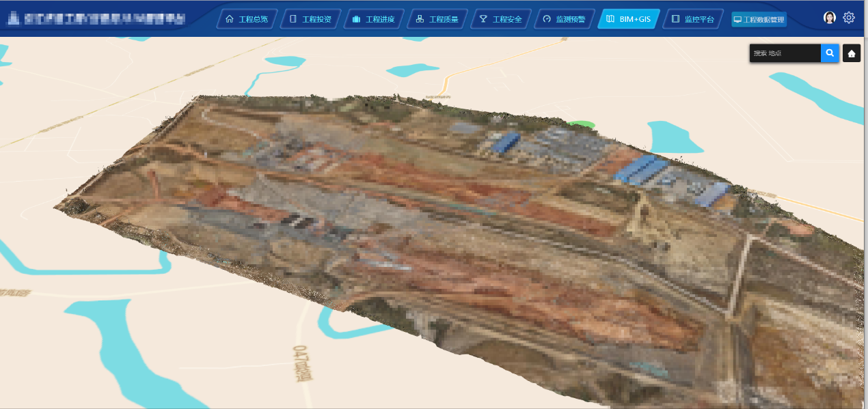This screenshot has width=868, height=409.
Task: Select the 工程质量 quality tab
Action: pyautogui.click(x=437, y=19)
